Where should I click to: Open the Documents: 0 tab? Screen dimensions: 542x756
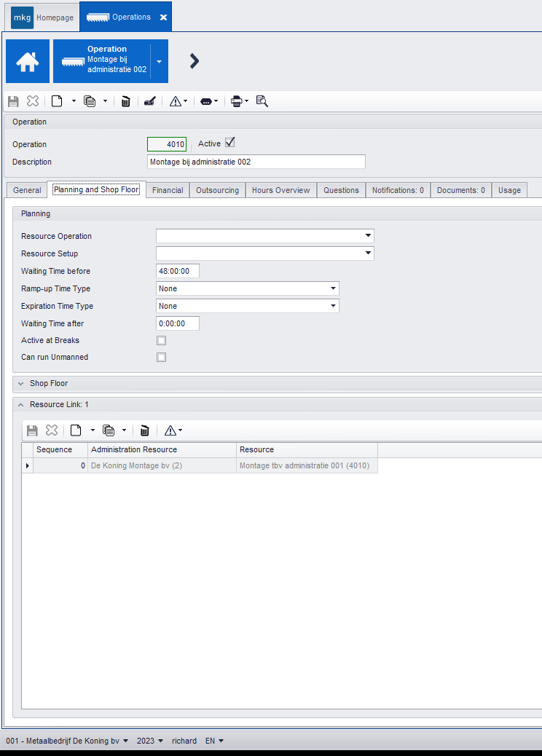tap(461, 190)
